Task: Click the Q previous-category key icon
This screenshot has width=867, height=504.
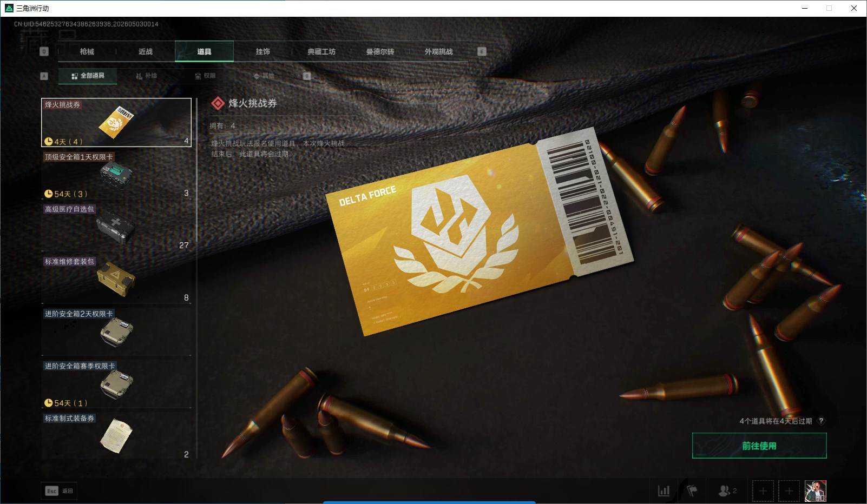Action: click(44, 51)
